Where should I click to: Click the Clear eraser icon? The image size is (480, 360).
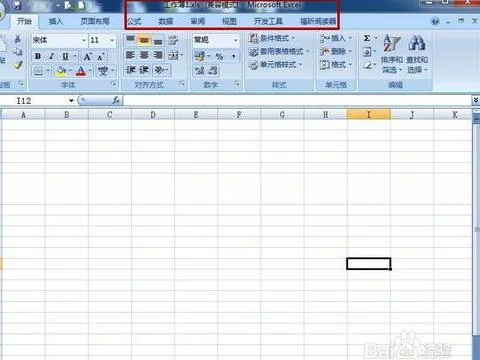point(367,65)
